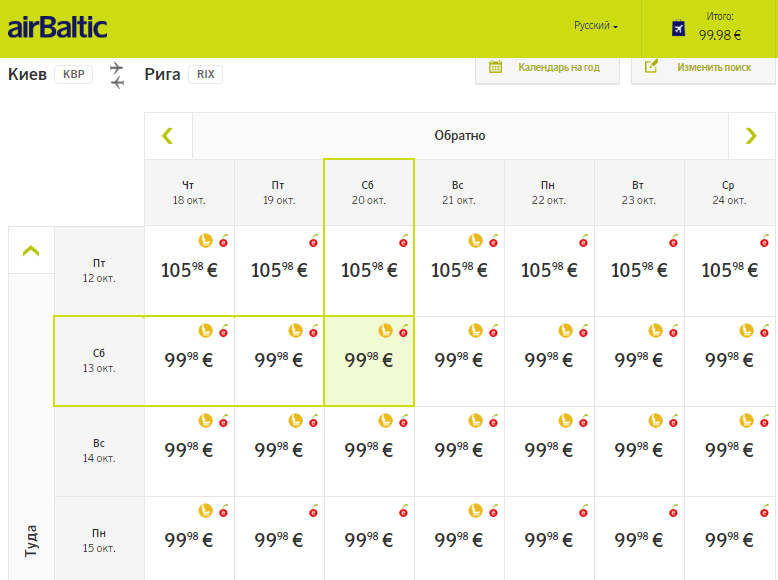Click Изменить поиск to modify search

(x=703, y=67)
